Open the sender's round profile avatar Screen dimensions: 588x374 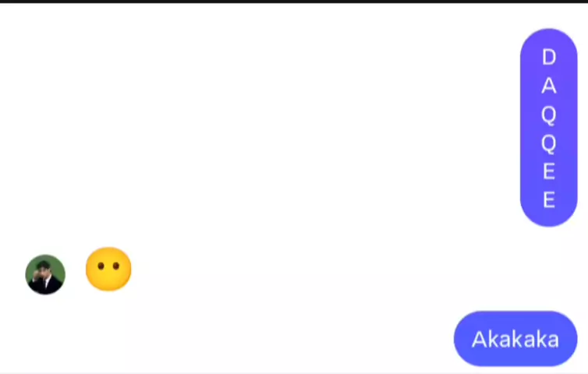(45, 275)
